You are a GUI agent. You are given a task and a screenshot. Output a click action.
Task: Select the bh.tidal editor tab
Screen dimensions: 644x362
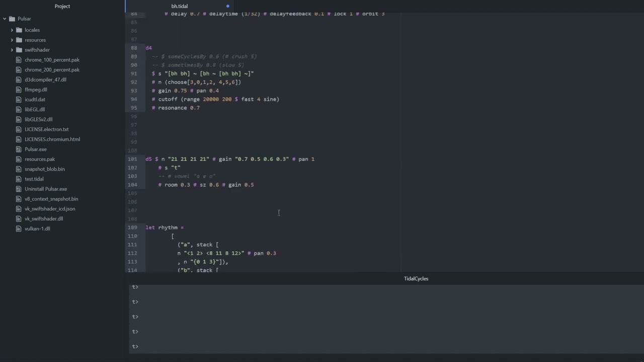coord(179,6)
